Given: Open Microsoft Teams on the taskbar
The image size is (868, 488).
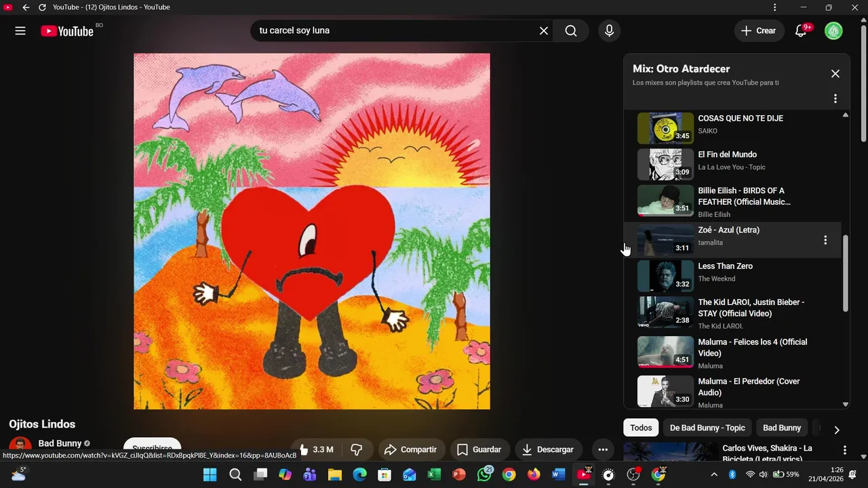Looking at the screenshot, I should [x=310, y=474].
